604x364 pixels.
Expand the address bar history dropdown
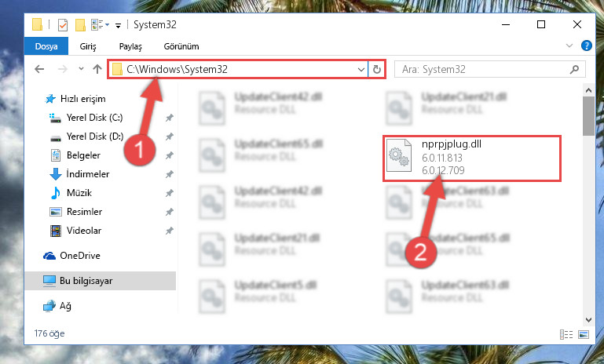pos(361,70)
